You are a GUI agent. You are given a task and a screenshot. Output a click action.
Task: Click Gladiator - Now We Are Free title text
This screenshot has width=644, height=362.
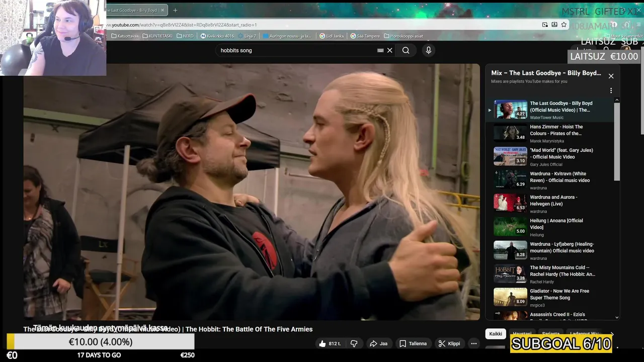[559, 294]
